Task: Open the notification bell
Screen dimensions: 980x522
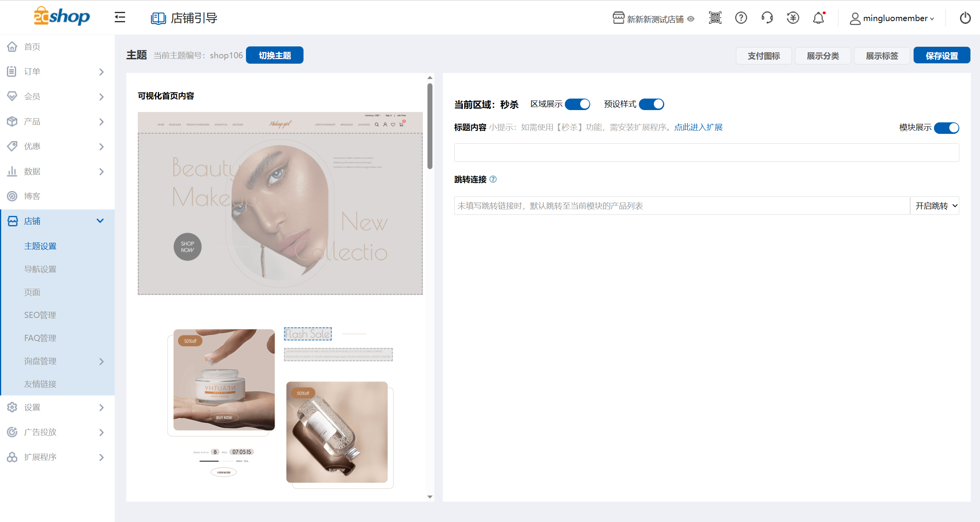Action: coord(818,18)
